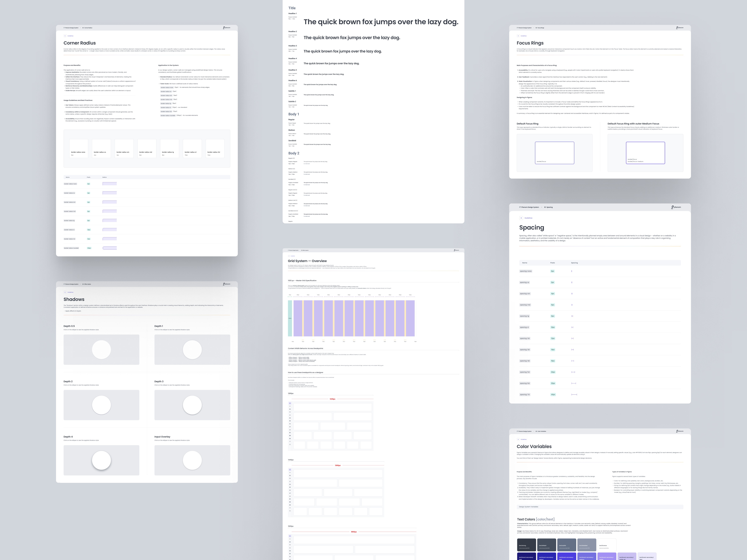
Task: Click the spacing indicator glyph in spacing-7xl row
Action: click(574, 395)
